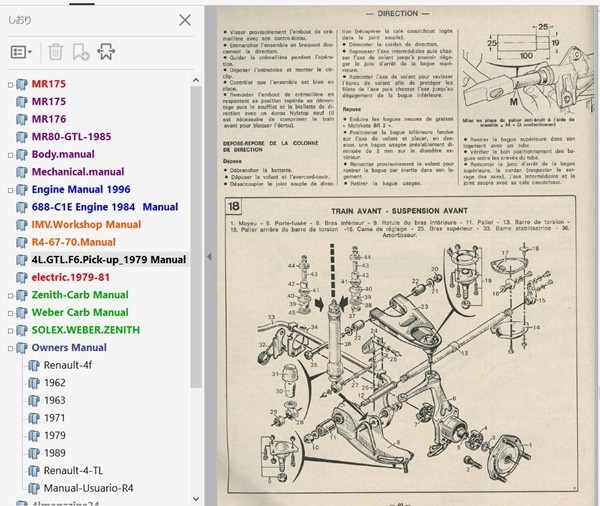Collapse the side panel with divider arrow
The width and height of the screenshot is (600, 506).
coord(209,256)
